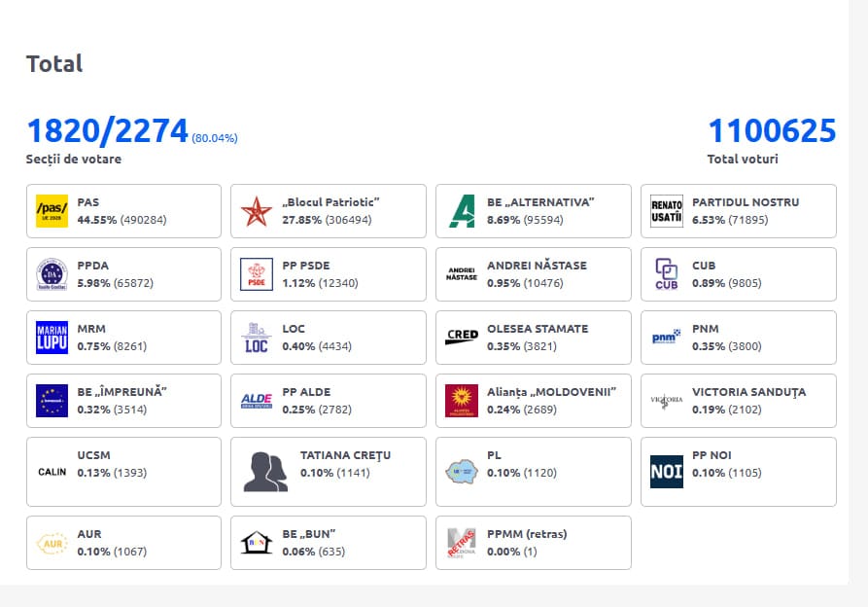The height and width of the screenshot is (607, 868).
Task: Click the PP ALDE logo
Action: click(x=257, y=401)
